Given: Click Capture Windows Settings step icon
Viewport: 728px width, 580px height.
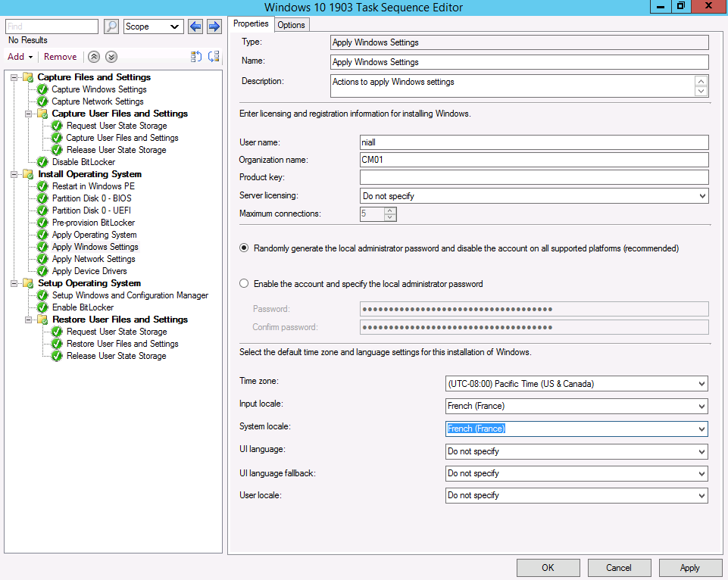Looking at the screenshot, I should point(42,89).
